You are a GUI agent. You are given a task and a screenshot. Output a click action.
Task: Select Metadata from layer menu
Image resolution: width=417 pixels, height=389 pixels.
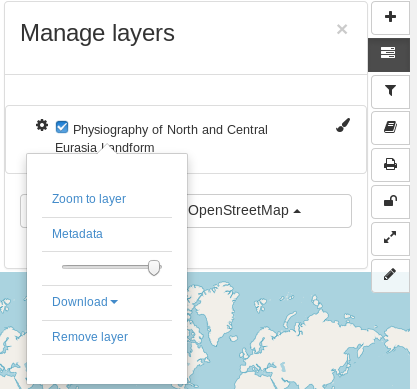(77, 234)
